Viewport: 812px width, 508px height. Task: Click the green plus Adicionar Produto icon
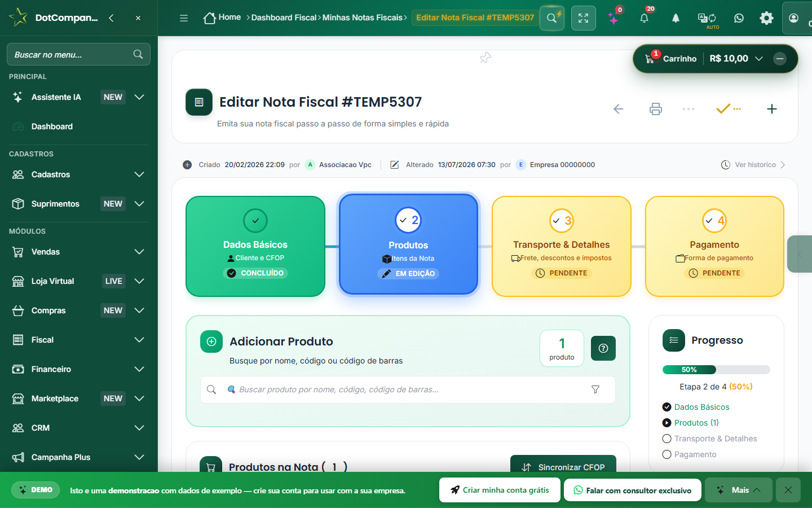click(211, 341)
